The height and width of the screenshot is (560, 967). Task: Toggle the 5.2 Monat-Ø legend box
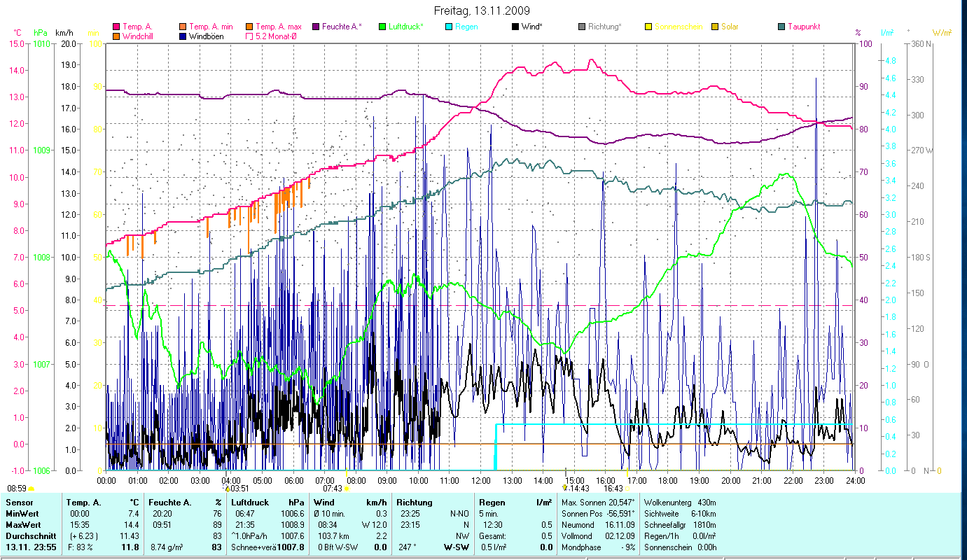(x=250, y=36)
